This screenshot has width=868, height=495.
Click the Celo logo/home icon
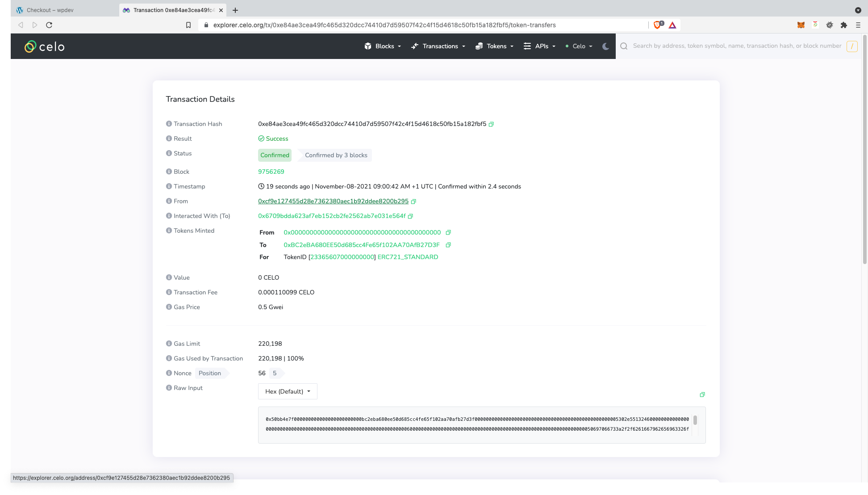[x=44, y=46]
